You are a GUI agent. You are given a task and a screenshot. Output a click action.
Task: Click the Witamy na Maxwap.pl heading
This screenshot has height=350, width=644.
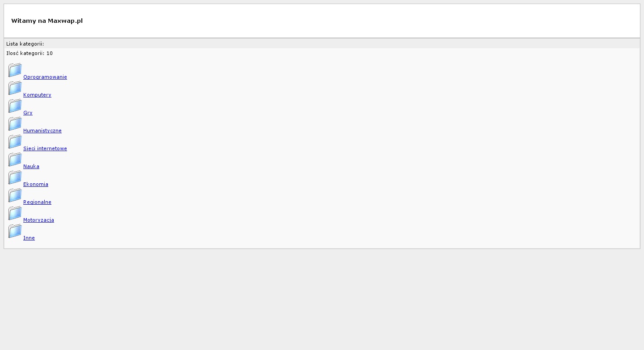click(x=47, y=21)
